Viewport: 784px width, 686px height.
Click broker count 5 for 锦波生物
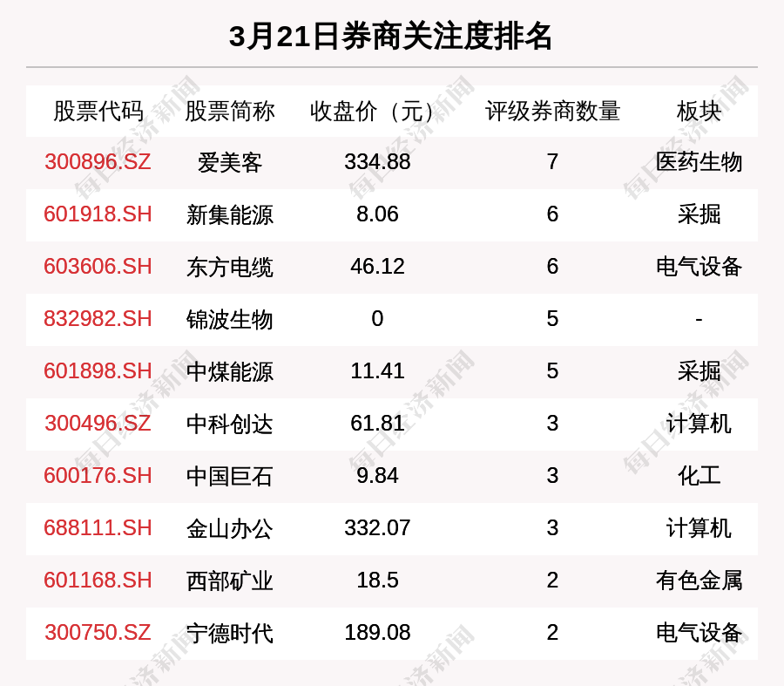coord(552,319)
